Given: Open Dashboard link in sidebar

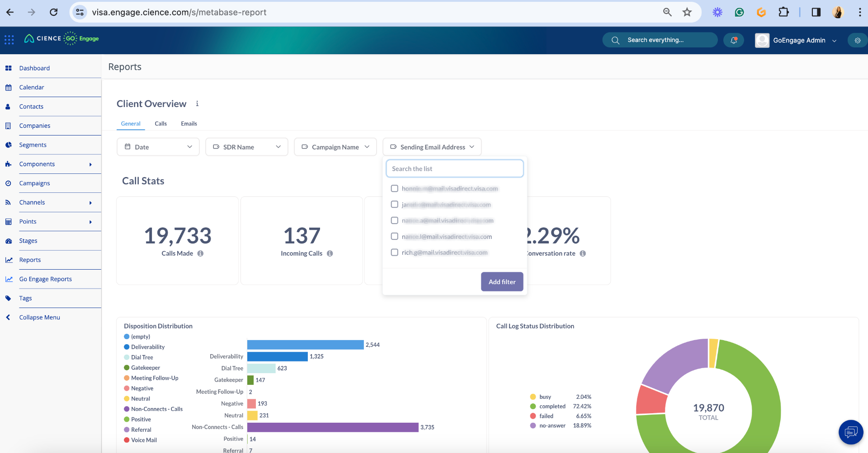Looking at the screenshot, I should (x=34, y=68).
